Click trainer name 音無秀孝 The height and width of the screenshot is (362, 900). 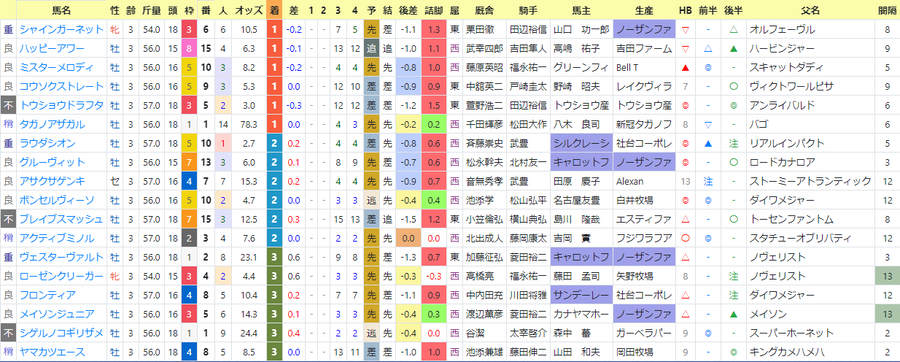[484, 181]
